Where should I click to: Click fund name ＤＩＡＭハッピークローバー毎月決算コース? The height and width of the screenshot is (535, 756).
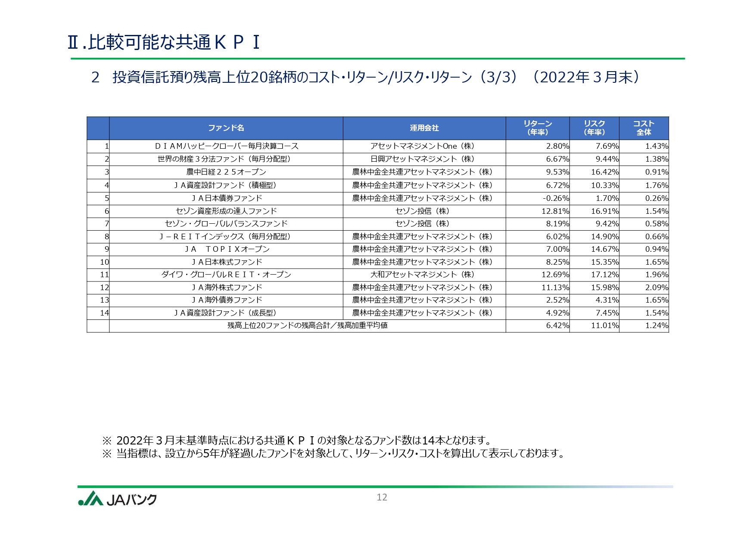pyautogui.click(x=226, y=146)
